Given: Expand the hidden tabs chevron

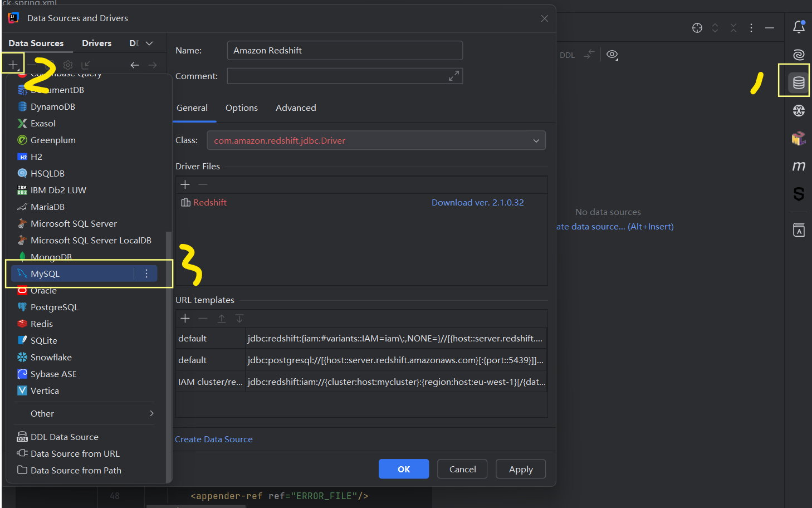Looking at the screenshot, I should pyautogui.click(x=149, y=43).
